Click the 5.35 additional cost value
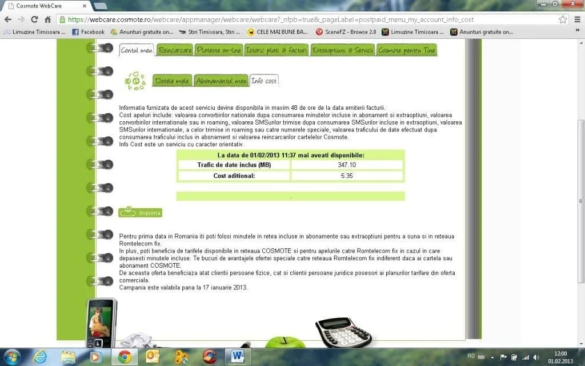 click(347, 176)
